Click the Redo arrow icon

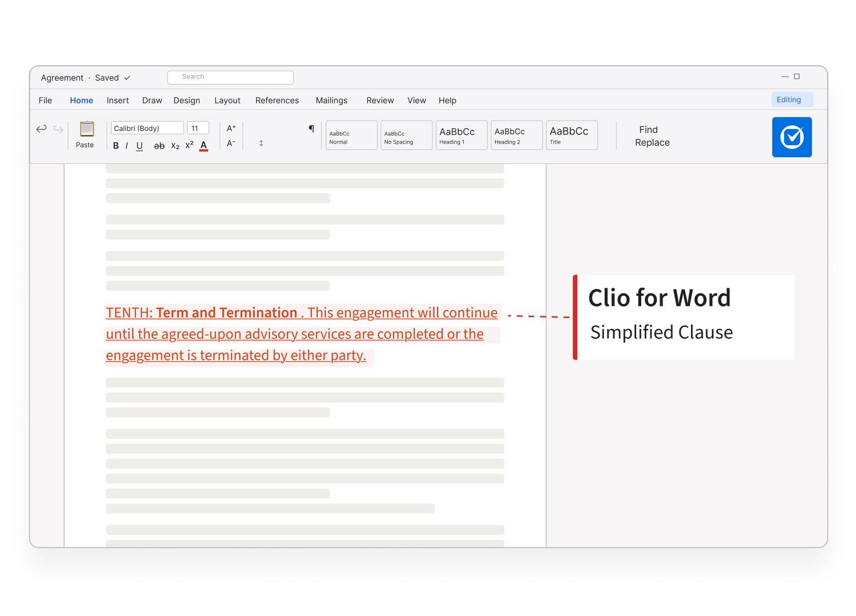click(x=58, y=129)
